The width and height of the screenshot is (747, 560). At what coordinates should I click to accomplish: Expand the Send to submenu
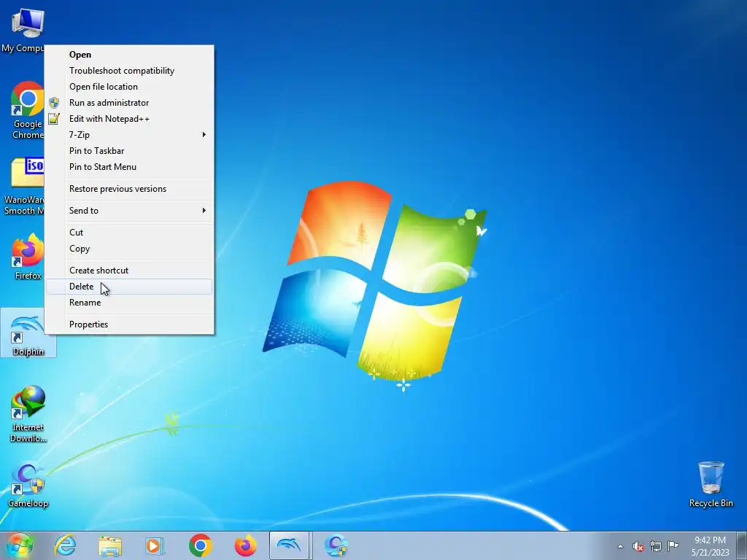(x=129, y=211)
